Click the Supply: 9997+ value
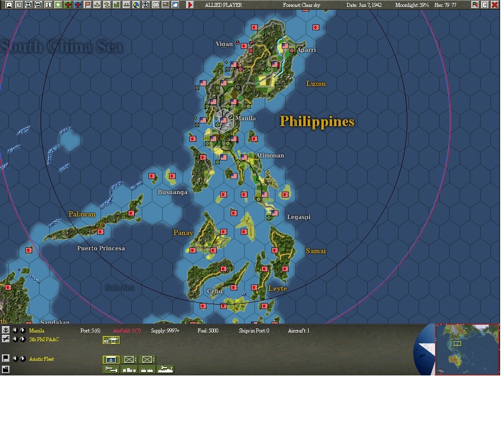504x439 pixels. pos(165,330)
